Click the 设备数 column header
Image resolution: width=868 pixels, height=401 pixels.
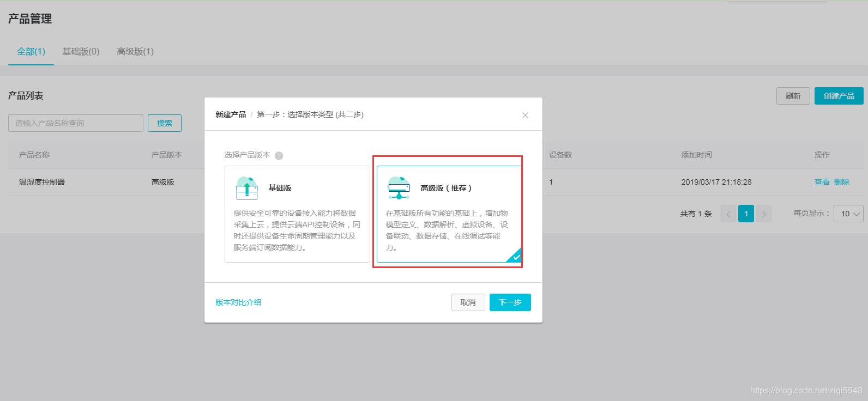point(560,155)
